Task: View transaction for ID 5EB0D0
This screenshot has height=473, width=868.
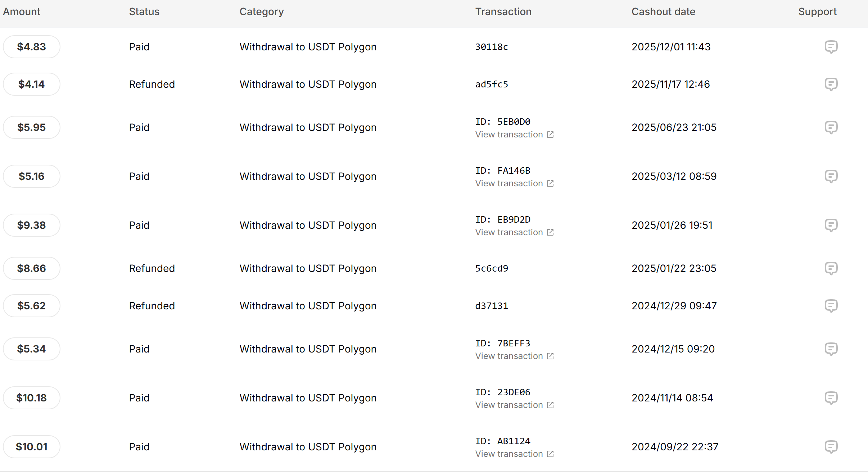Action: pos(514,135)
